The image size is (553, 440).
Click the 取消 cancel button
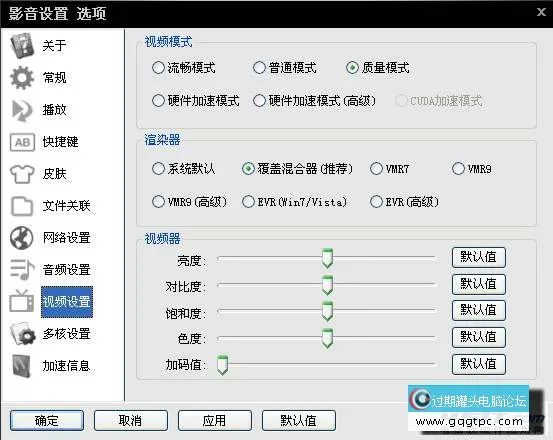[x=130, y=420]
